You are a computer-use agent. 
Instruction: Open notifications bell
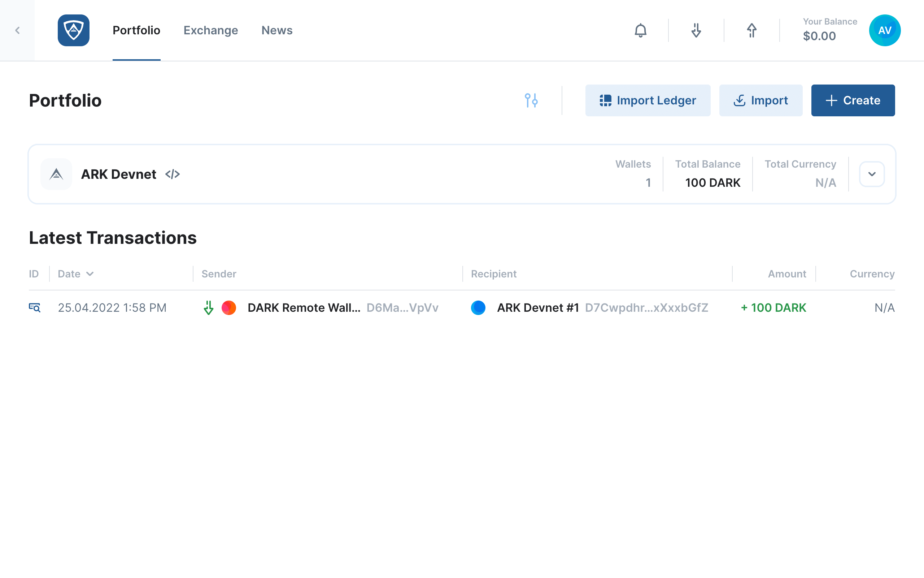click(x=640, y=30)
